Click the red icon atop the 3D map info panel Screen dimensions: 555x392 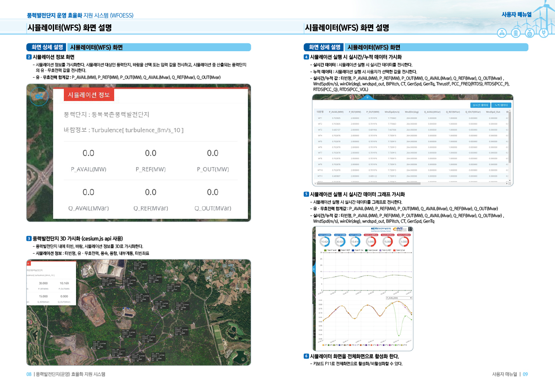pos(29,264)
